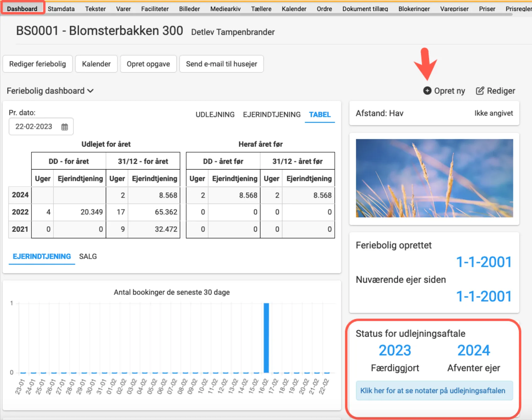
Task: Switch to the UDLEJNING view
Action: pos(215,114)
